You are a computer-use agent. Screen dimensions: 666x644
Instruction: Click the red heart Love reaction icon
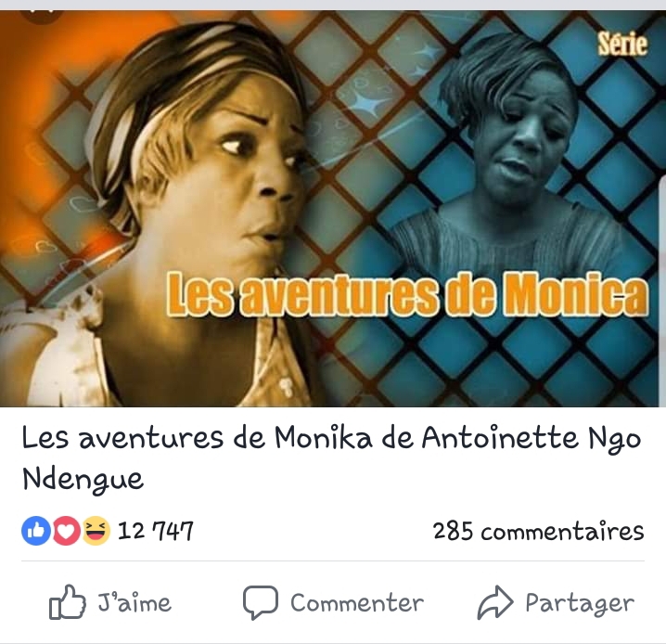[x=66, y=531]
